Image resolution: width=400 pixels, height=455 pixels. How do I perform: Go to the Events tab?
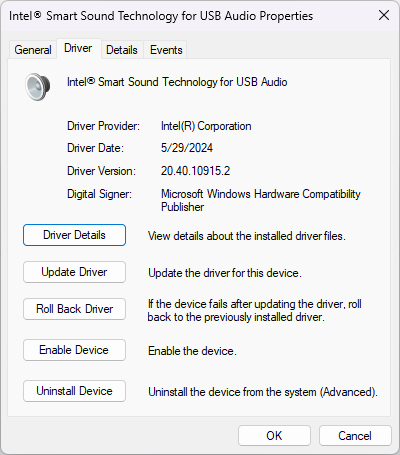click(166, 50)
